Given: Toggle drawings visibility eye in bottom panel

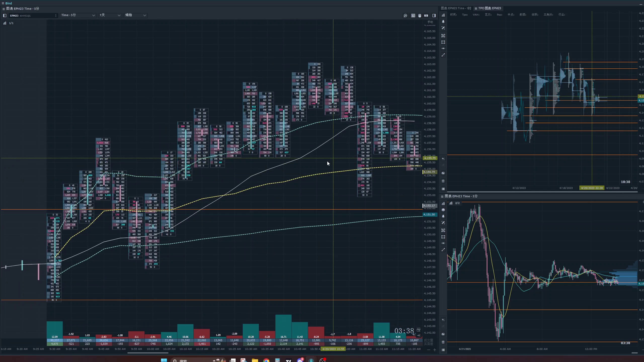Looking at the screenshot, I should click(x=443, y=334).
